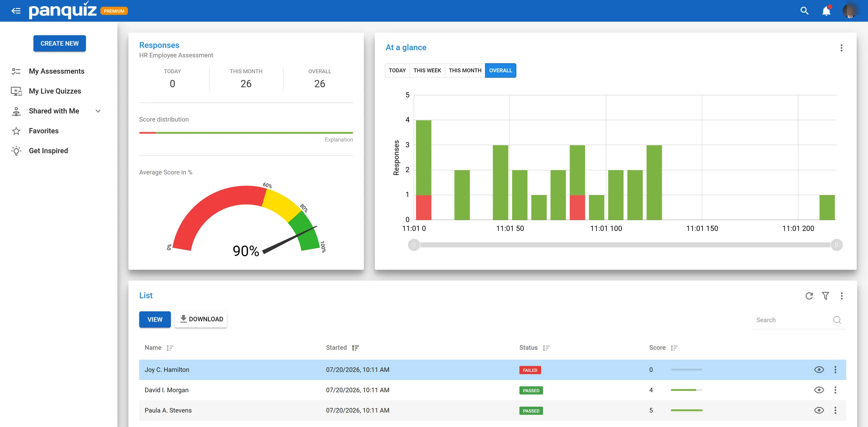
Task: Open Favorites
Action: [x=44, y=131]
